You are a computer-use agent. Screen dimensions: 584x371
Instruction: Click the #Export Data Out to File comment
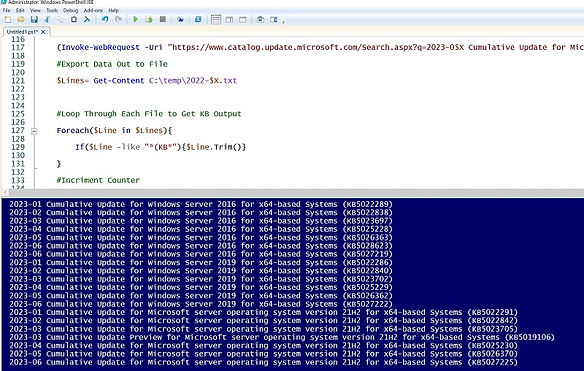coord(112,64)
